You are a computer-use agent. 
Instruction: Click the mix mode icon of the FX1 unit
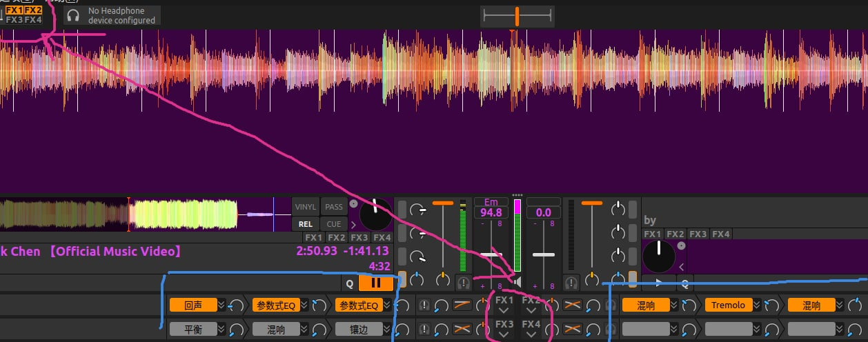point(462,305)
